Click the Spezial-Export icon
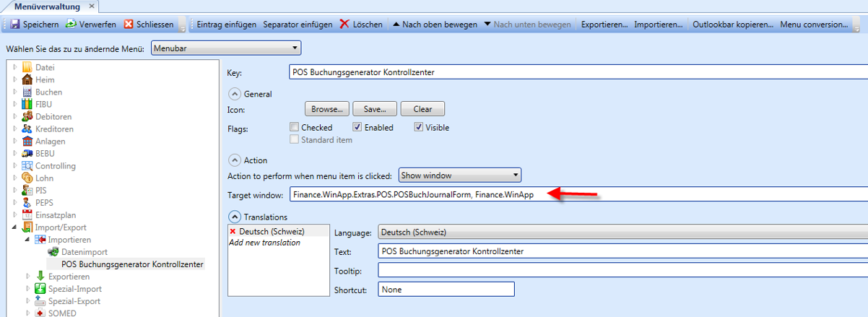The width and height of the screenshot is (868, 317). pos(40,300)
